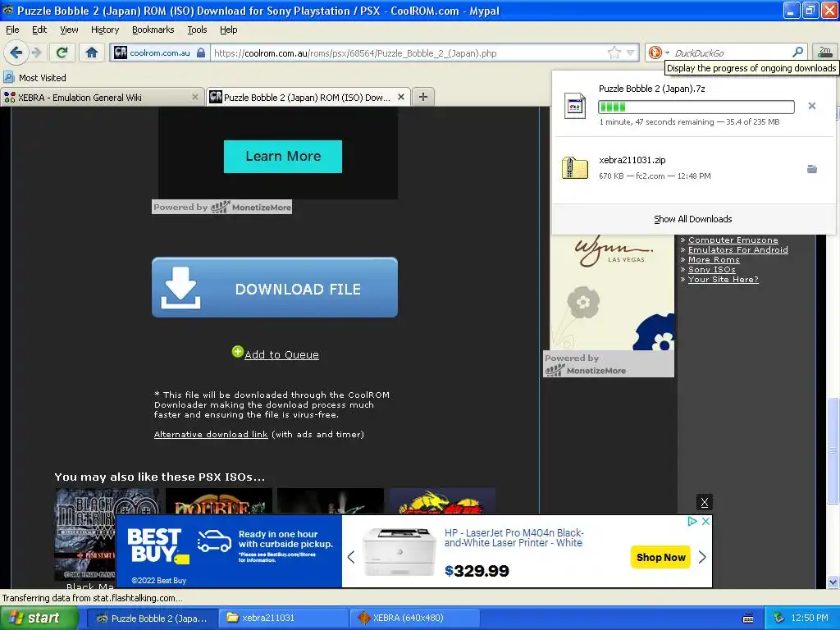Click the Learn More ad button

pyautogui.click(x=283, y=157)
